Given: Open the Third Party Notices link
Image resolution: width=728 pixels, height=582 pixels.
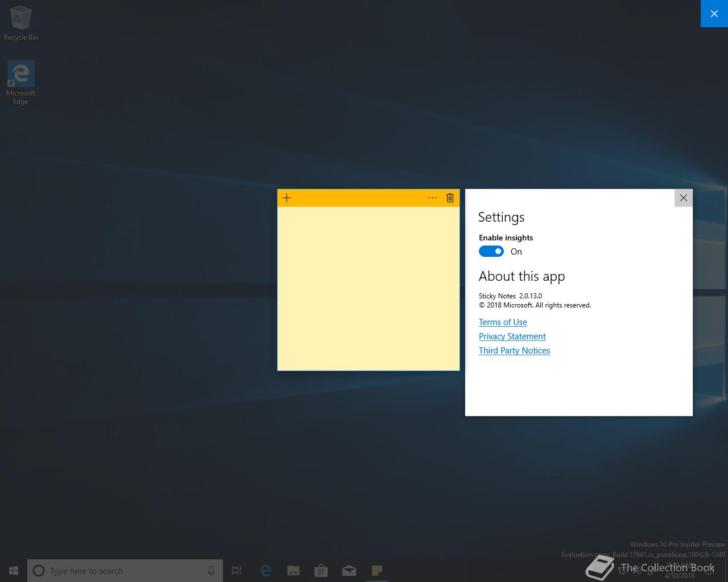Looking at the screenshot, I should (514, 351).
